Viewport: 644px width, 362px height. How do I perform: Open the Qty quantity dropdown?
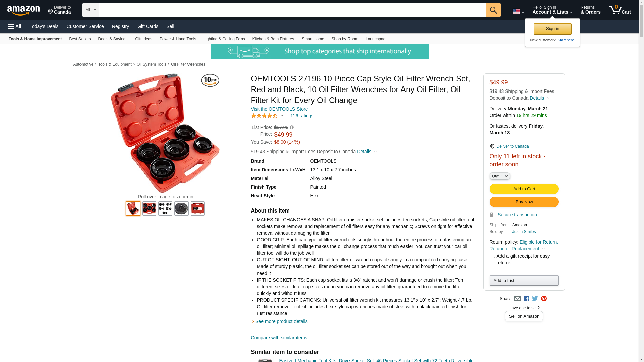point(499,176)
